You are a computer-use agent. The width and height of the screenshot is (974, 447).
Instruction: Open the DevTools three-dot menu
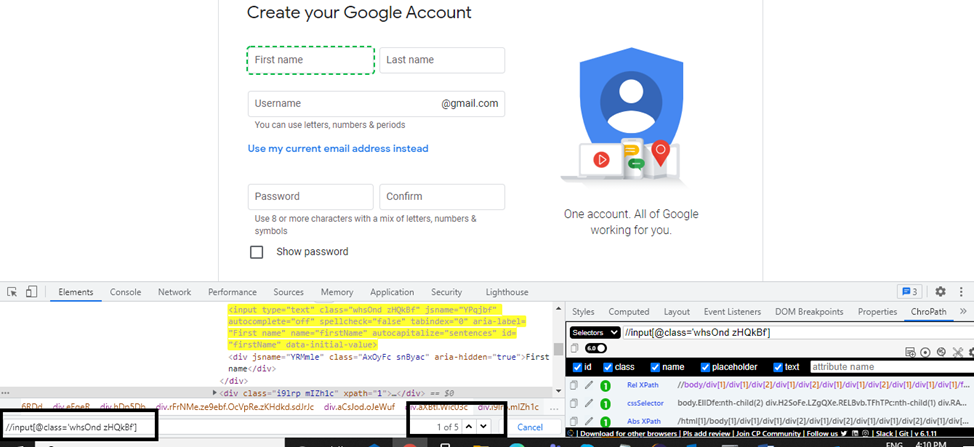[x=961, y=291]
